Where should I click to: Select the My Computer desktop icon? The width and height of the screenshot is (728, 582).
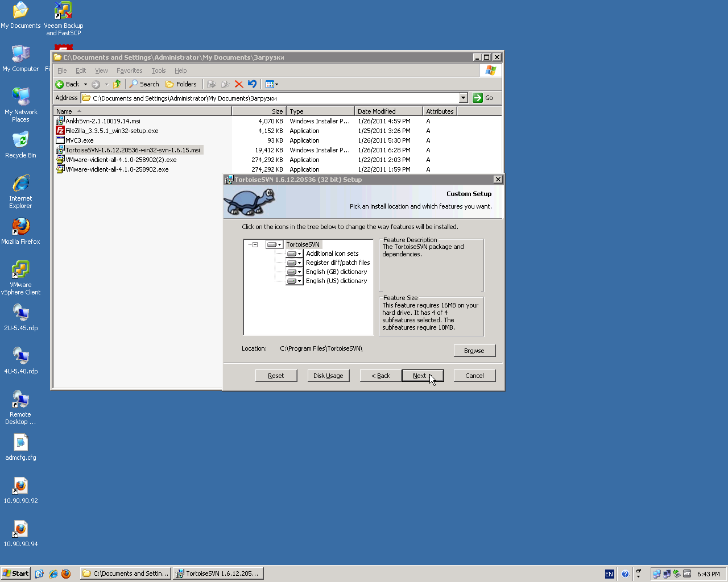(20, 59)
